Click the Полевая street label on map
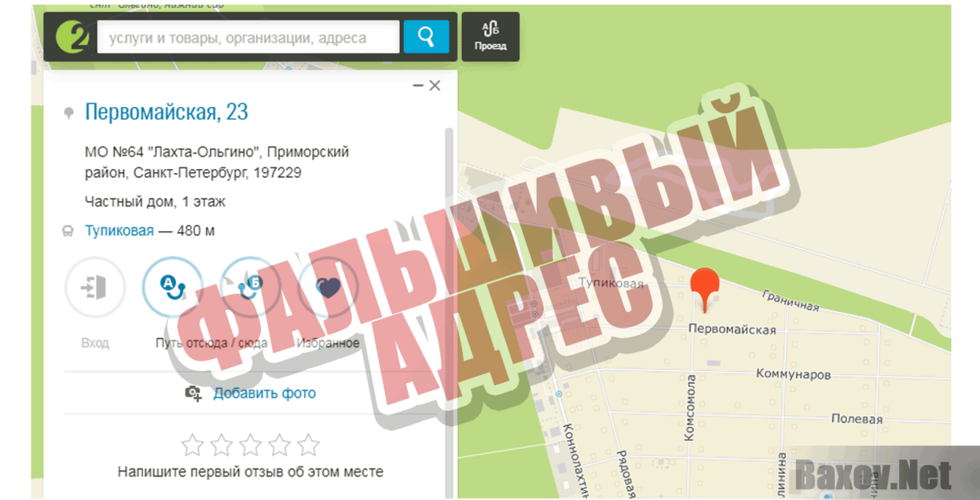 point(857,419)
